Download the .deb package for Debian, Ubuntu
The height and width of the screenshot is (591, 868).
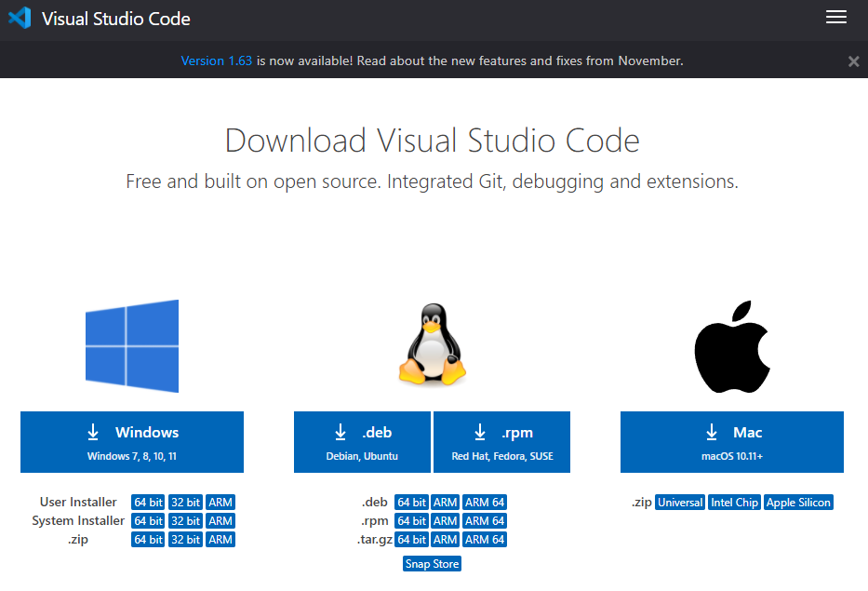tap(362, 442)
